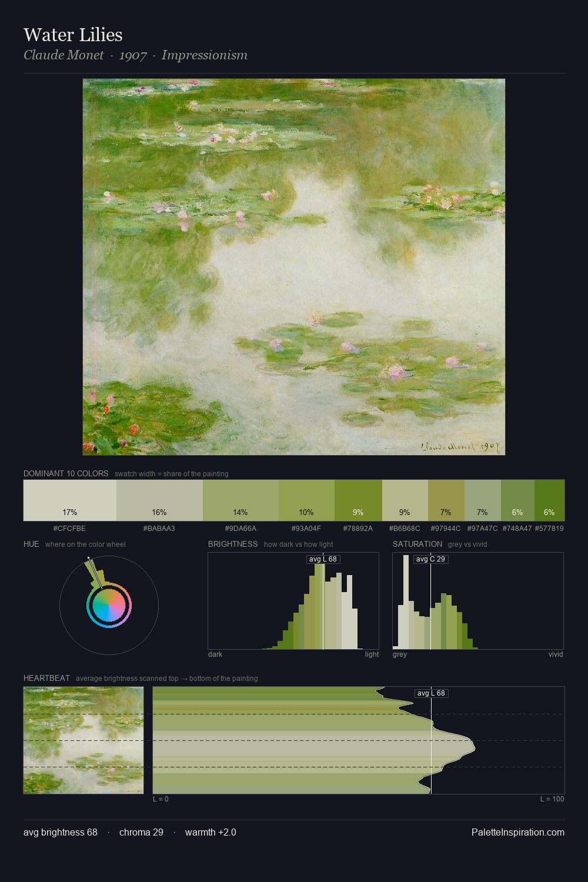The height and width of the screenshot is (882, 588).
Task: Click the "L = 0" axis label
Action: [161, 799]
